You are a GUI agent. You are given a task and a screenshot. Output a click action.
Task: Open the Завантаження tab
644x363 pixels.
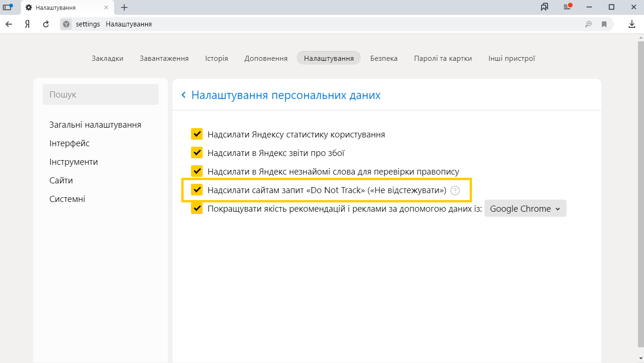pos(164,58)
